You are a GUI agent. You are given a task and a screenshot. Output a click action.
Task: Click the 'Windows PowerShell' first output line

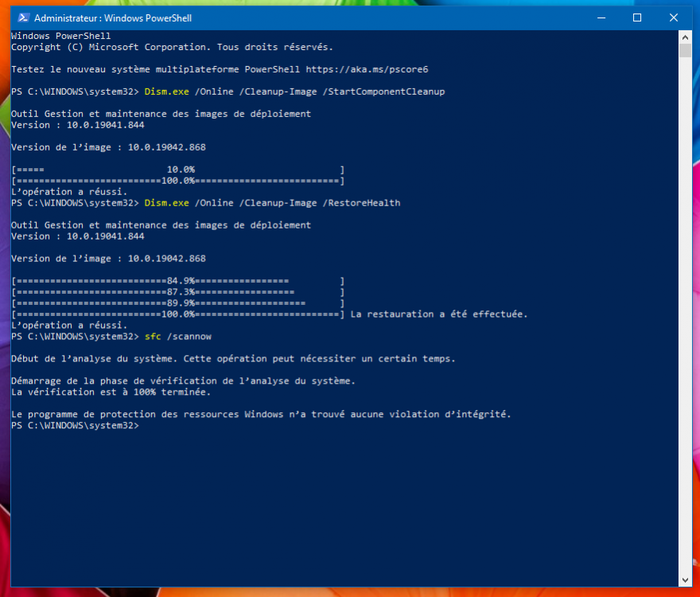click(60, 36)
